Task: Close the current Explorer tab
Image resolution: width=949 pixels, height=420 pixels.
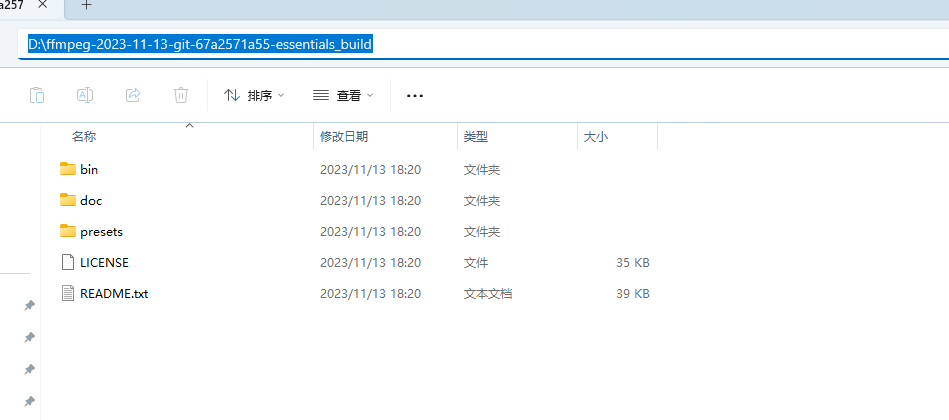Action: [x=42, y=5]
